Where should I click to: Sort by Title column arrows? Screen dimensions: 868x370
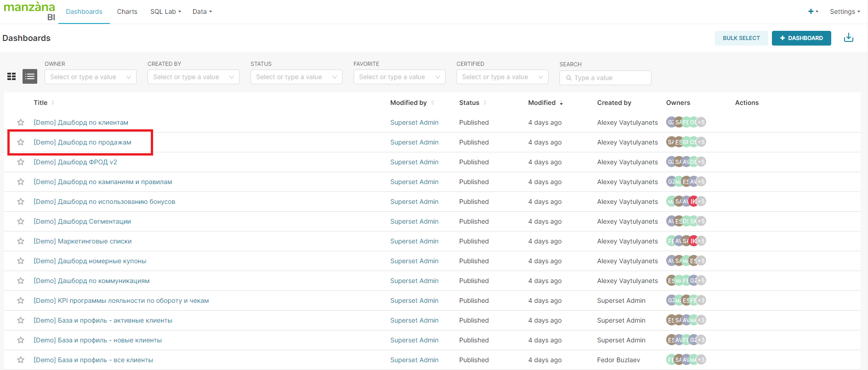point(53,103)
